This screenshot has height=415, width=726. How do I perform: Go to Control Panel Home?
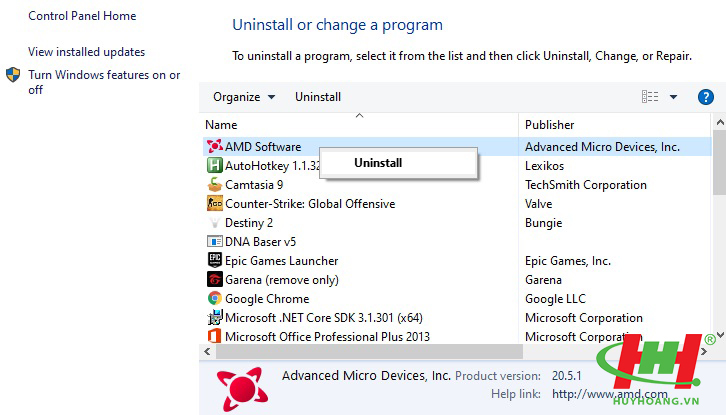pyautogui.click(x=82, y=16)
